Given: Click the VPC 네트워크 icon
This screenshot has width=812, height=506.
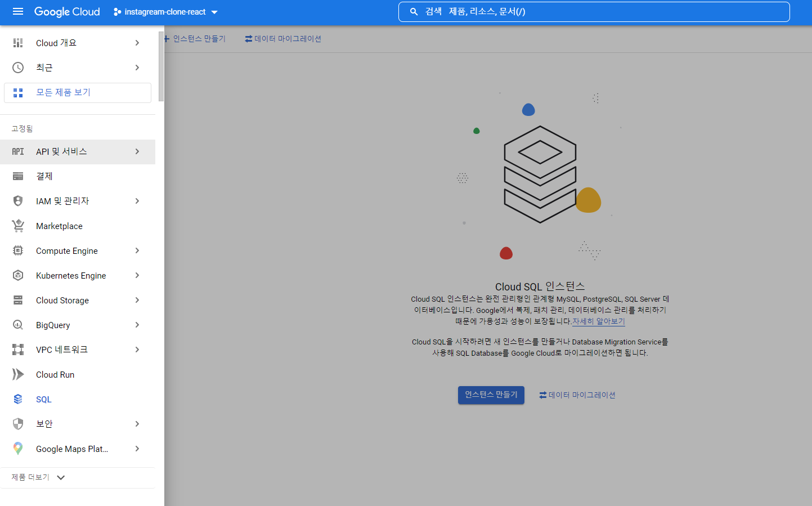Looking at the screenshot, I should coord(18,350).
